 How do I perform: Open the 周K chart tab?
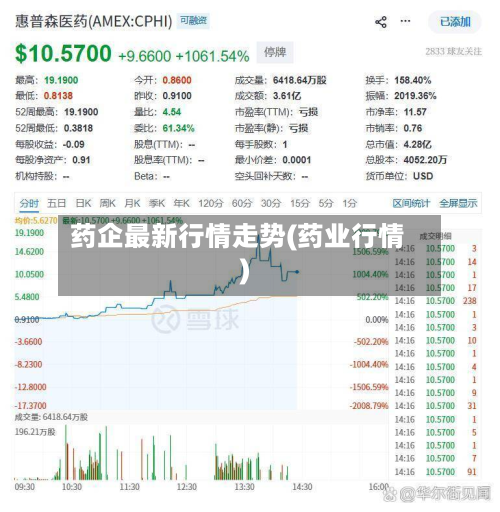(x=108, y=203)
